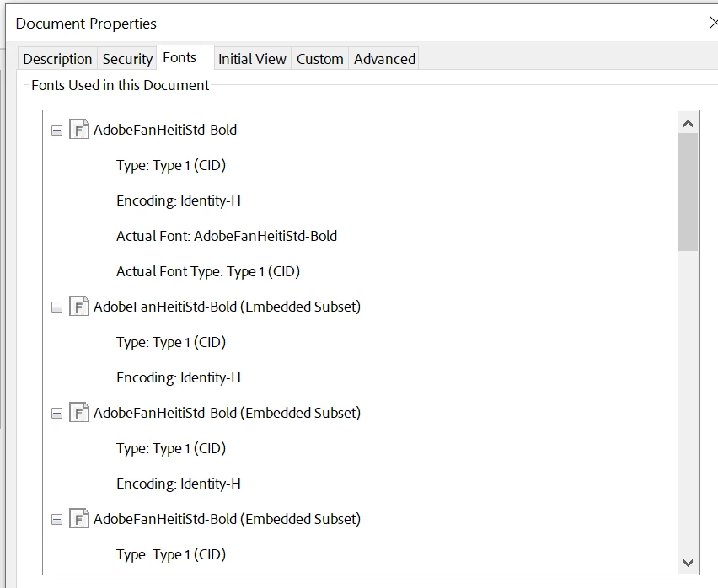Close the Document Properties dialog
This screenshot has width=718, height=588.
(713, 23)
